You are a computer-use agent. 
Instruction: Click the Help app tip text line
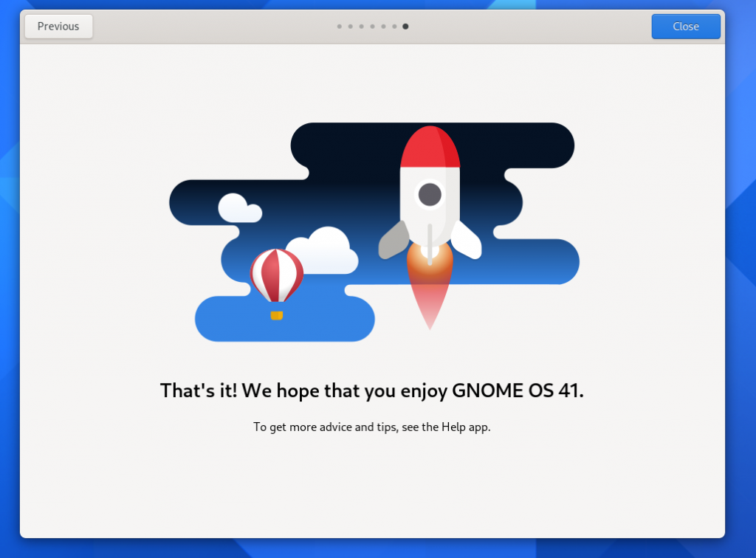tap(372, 427)
